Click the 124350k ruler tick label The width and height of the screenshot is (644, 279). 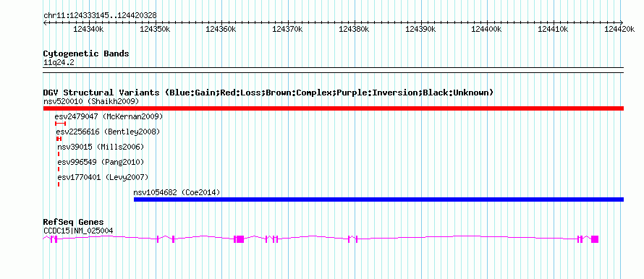[156, 30]
